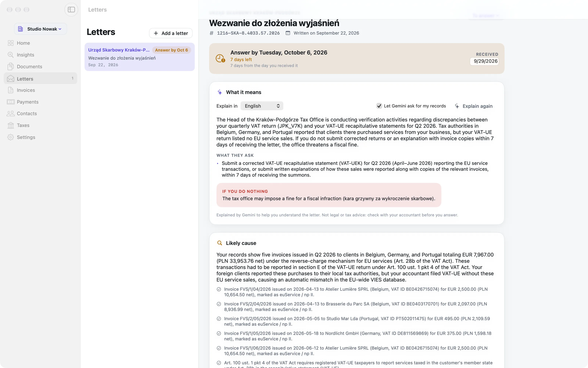Image resolution: width=588 pixels, height=368 pixels.
Task: Click the Written on September 22, 2026 text
Action: tap(326, 33)
